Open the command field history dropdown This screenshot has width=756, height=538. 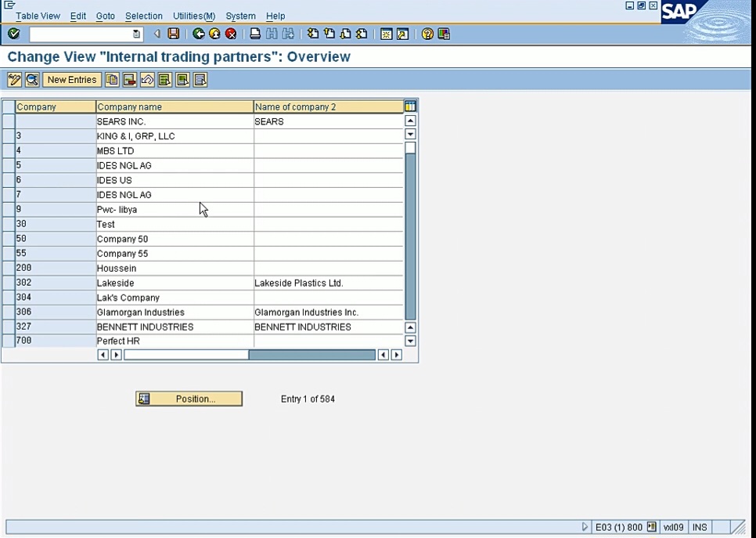(136, 34)
